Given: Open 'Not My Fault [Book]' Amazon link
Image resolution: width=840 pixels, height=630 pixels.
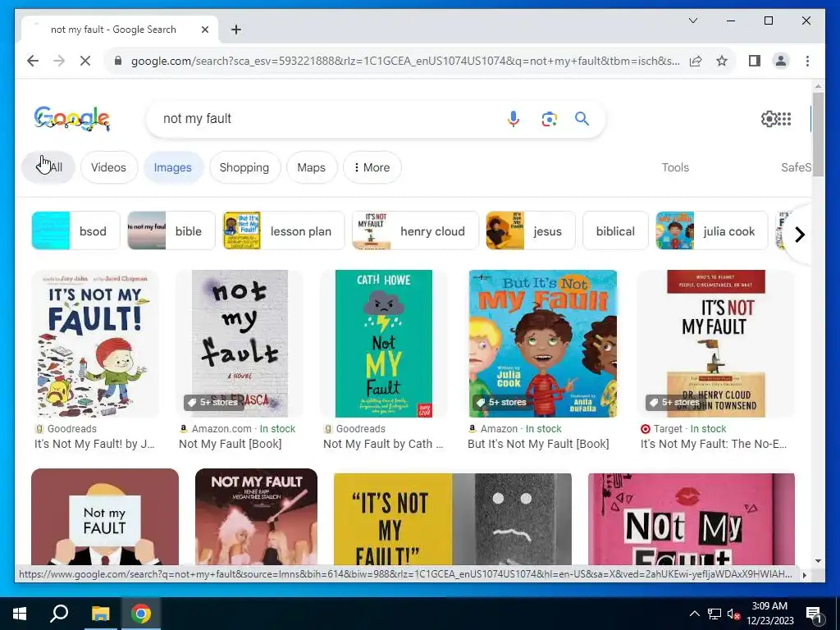Looking at the screenshot, I should tap(231, 444).
